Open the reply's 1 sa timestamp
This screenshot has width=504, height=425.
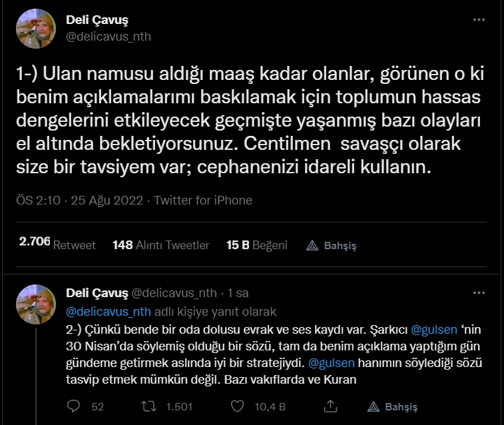[238, 293]
